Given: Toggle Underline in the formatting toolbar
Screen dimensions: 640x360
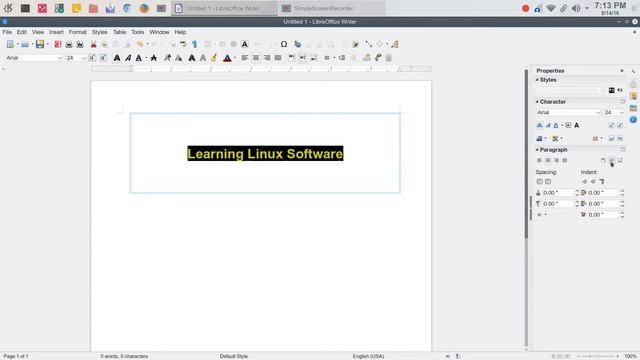Looking at the screenshot, I should [139, 58].
